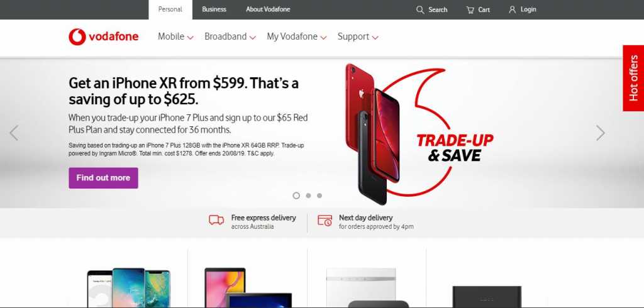The image size is (644, 308).
Task: Advance carousel with right arrow
Action: (601, 133)
